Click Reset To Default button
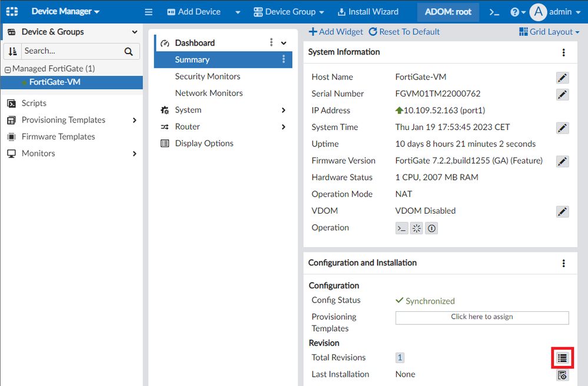 coord(404,32)
